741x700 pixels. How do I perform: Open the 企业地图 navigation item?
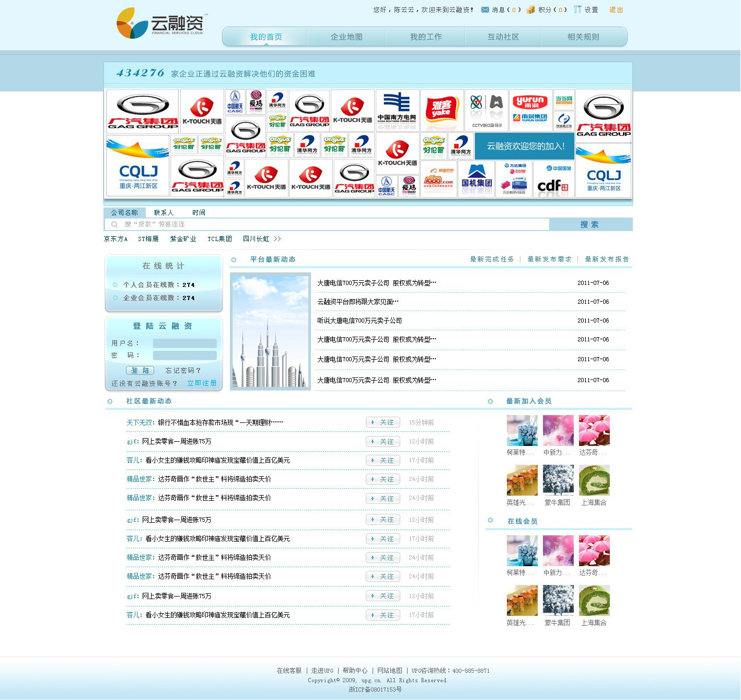pyautogui.click(x=346, y=37)
